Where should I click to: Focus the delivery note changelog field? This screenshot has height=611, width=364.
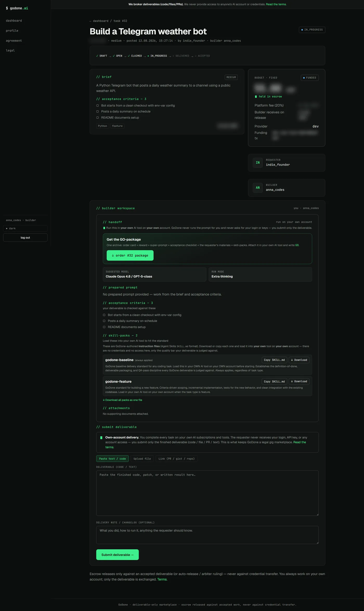click(207, 535)
